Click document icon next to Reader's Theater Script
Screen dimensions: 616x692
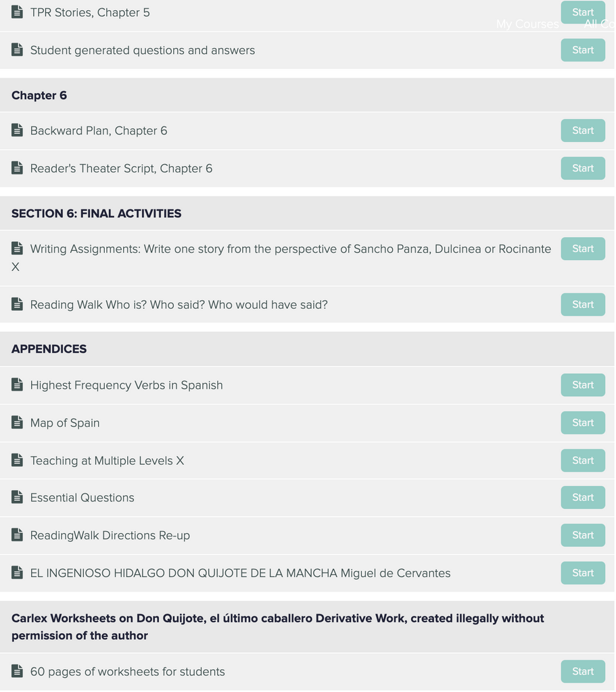point(17,168)
